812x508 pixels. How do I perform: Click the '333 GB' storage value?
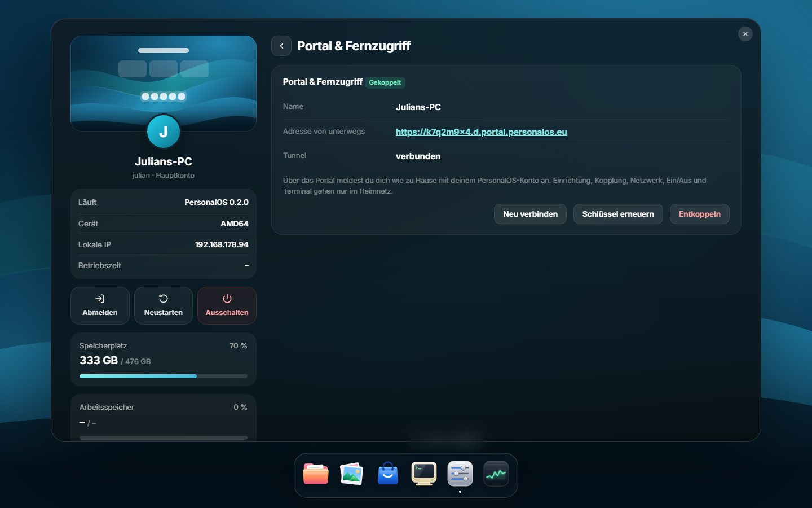point(99,360)
